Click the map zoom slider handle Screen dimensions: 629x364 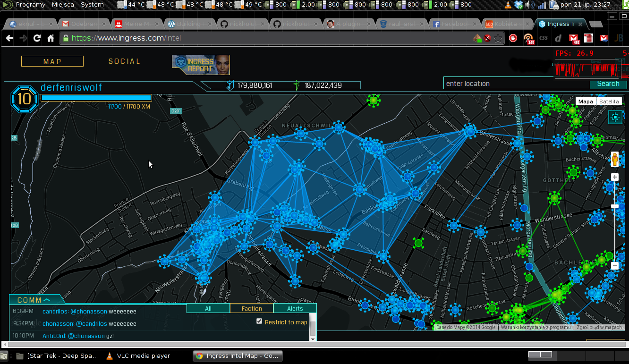pos(614,206)
